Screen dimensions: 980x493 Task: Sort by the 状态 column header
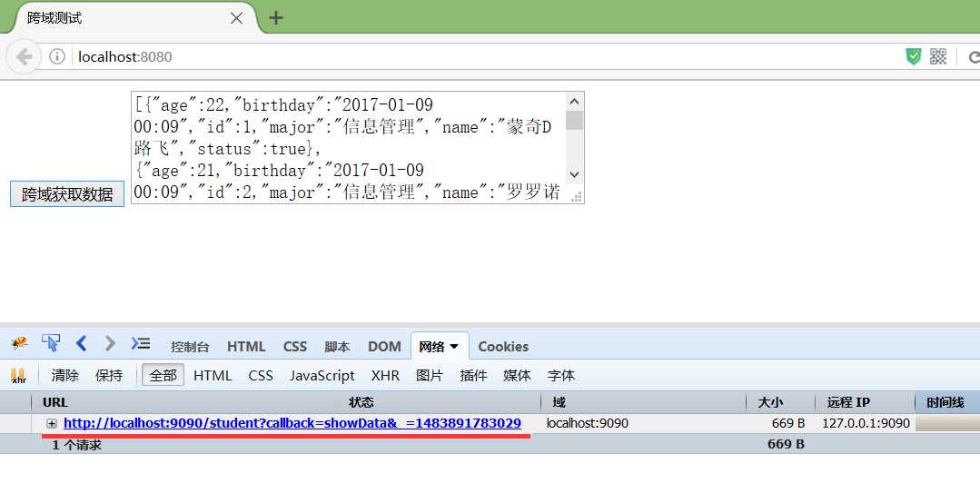pos(361,402)
